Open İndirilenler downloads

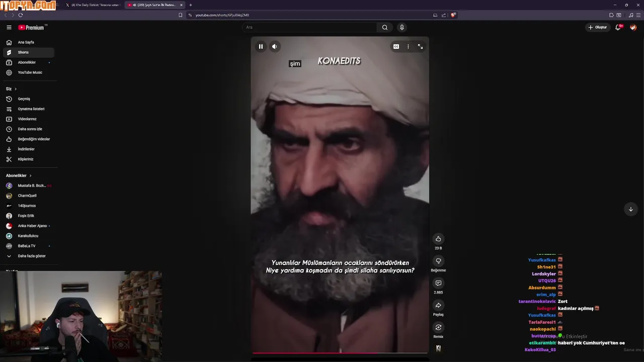coord(29,149)
